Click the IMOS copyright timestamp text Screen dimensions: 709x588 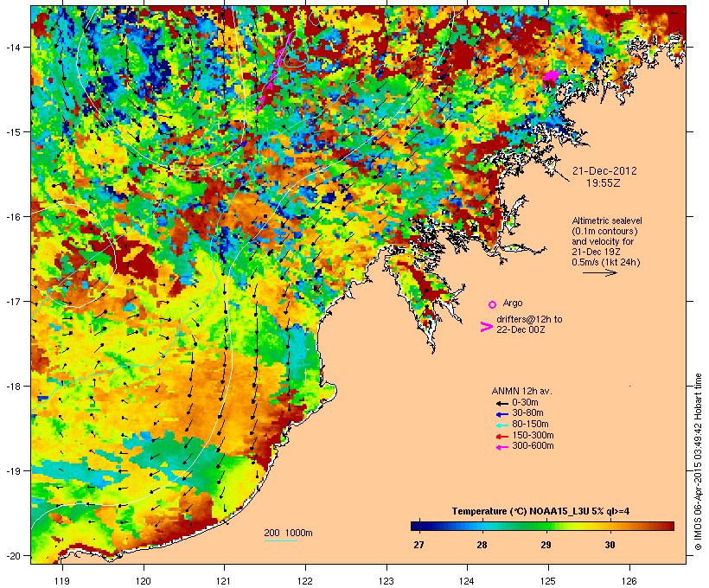[699, 462]
